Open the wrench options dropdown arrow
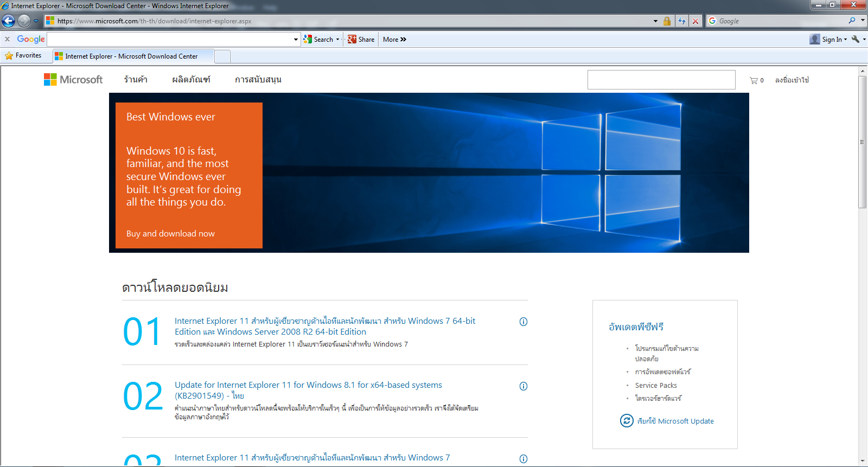This screenshot has width=868, height=467. click(x=864, y=39)
